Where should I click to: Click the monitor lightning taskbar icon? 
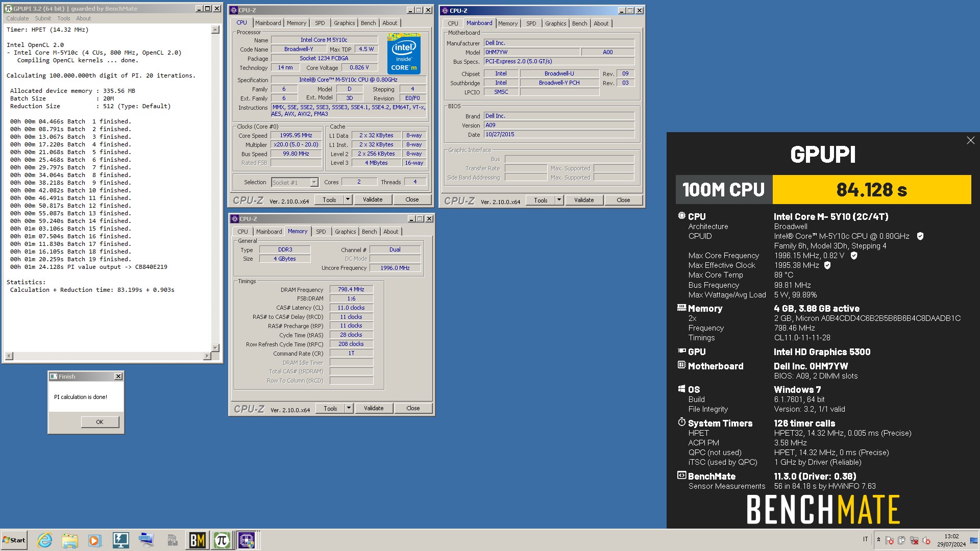(x=120, y=540)
